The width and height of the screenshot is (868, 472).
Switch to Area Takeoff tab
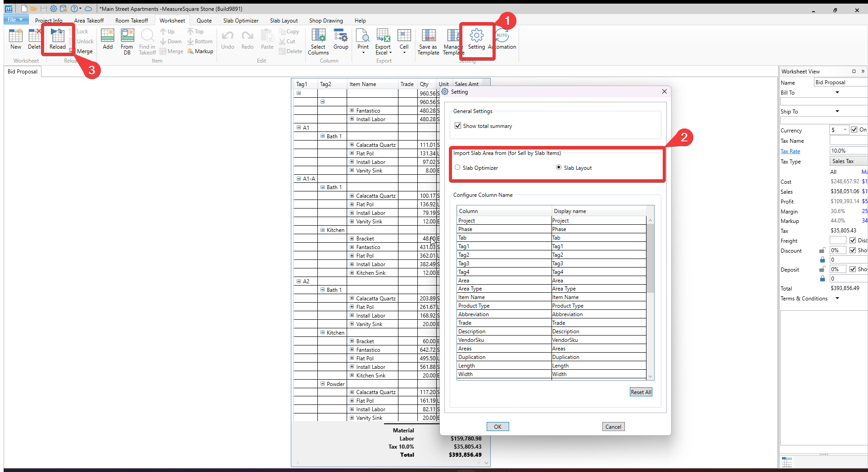89,20
